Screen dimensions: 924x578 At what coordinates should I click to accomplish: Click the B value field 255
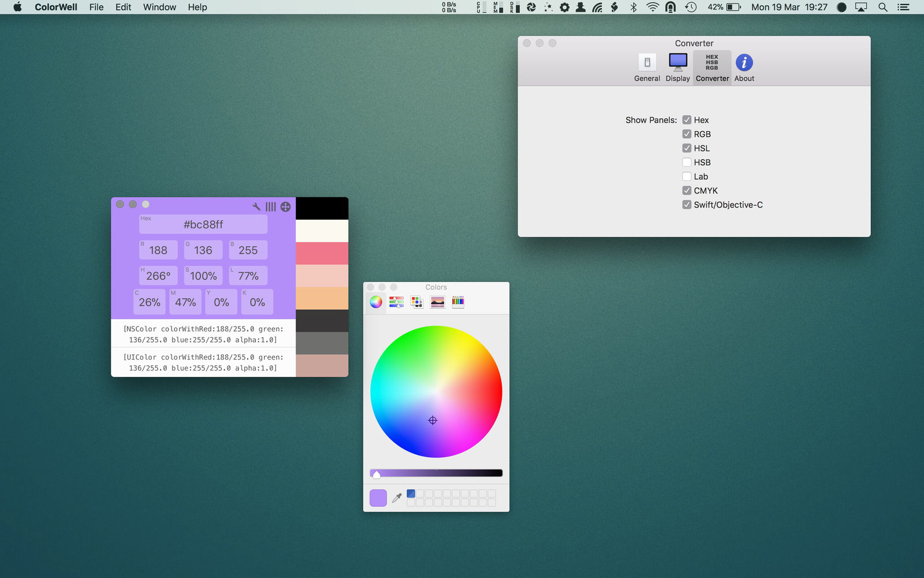coord(248,250)
